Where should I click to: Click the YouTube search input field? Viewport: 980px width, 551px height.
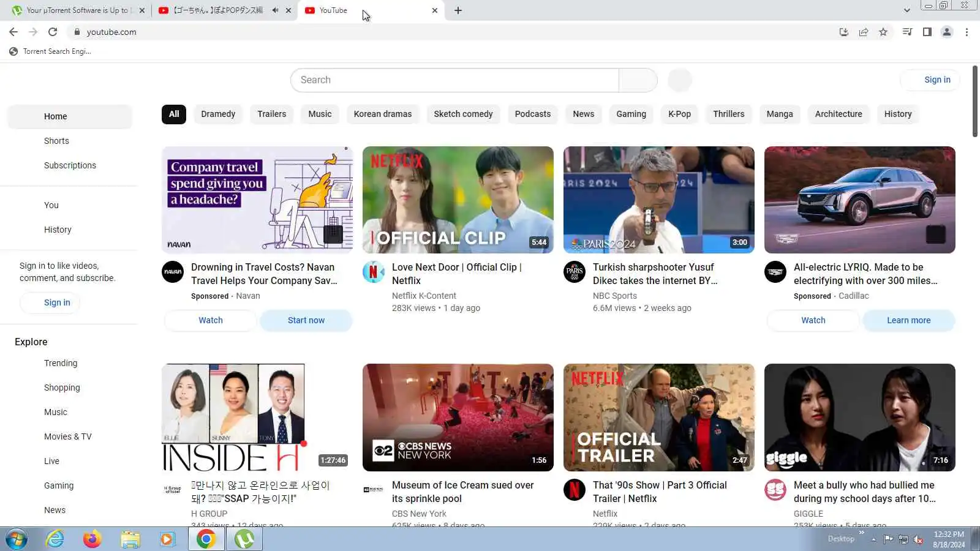[x=454, y=80]
